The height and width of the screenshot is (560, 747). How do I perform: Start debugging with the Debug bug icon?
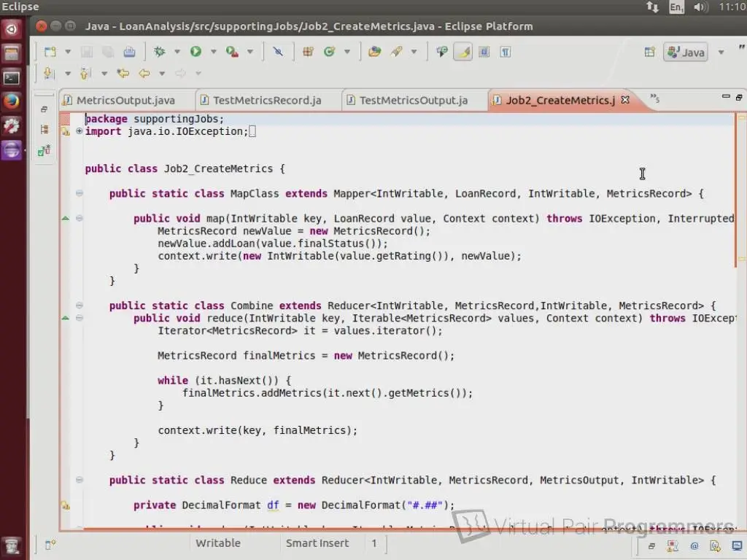pos(160,52)
